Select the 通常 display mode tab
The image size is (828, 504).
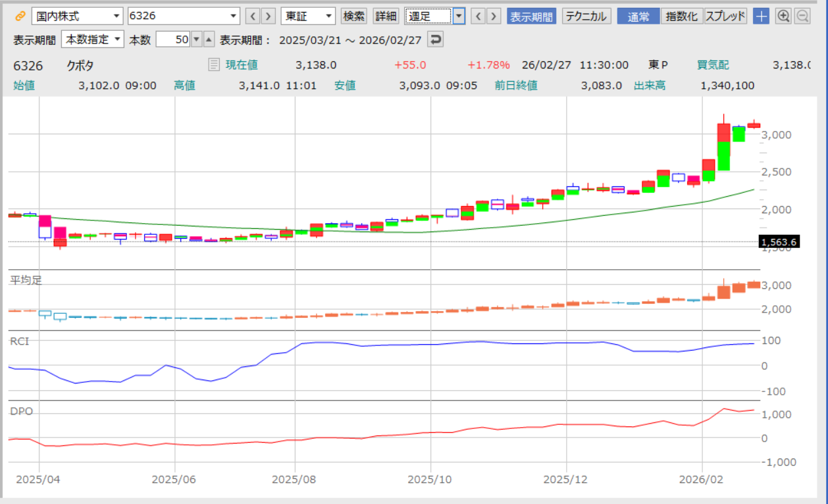(x=638, y=16)
